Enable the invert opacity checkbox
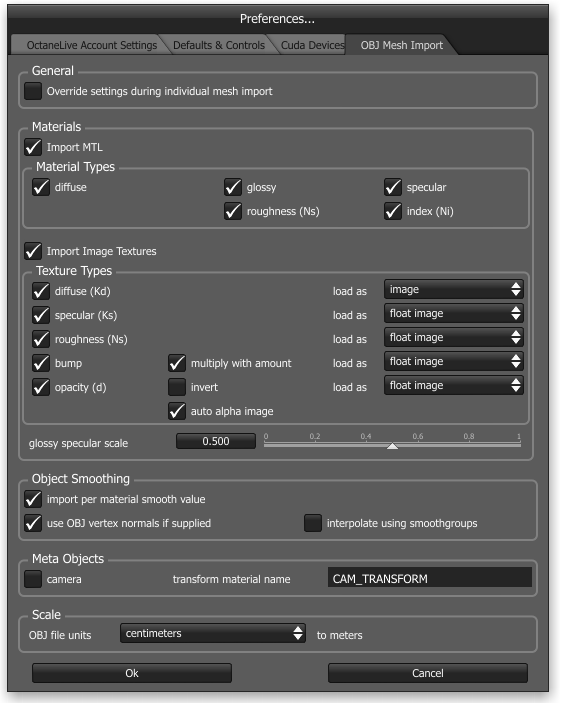The width and height of the screenshot is (561, 703). click(x=177, y=387)
